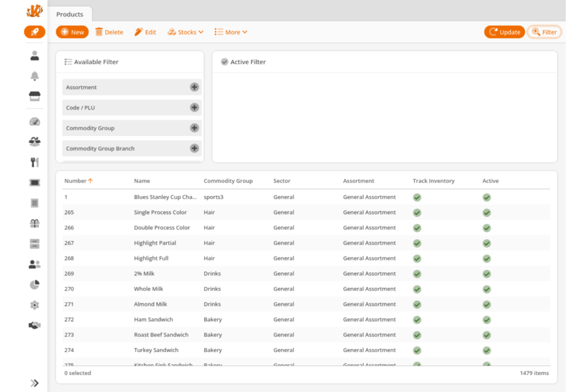Click the app logo at top left
The height and width of the screenshot is (392, 588).
pyautogui.click(x=35, y=10)
